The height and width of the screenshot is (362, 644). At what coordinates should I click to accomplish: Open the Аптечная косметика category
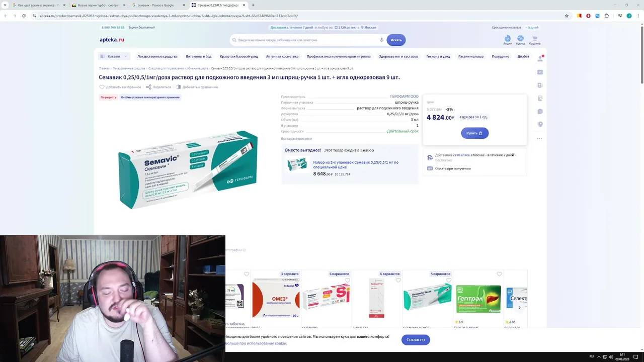coord(282,56)
